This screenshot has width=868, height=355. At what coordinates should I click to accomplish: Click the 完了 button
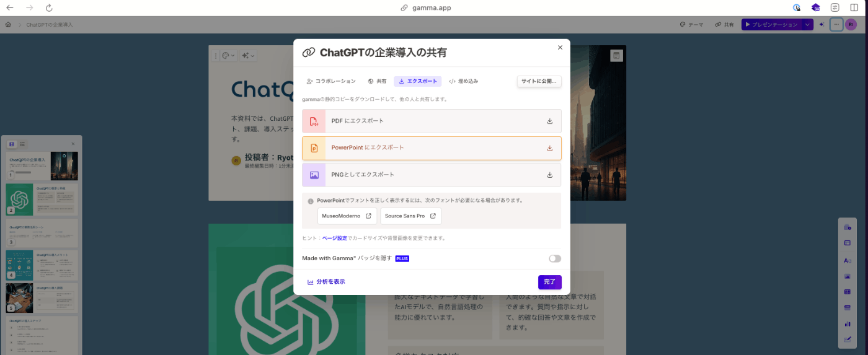549,282
